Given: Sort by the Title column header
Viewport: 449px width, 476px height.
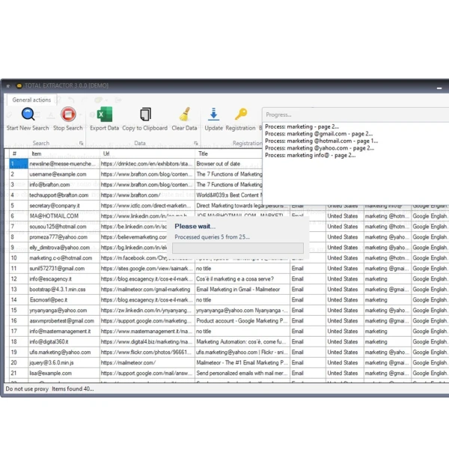Looking at the screenshot, I should click(228, 153).
